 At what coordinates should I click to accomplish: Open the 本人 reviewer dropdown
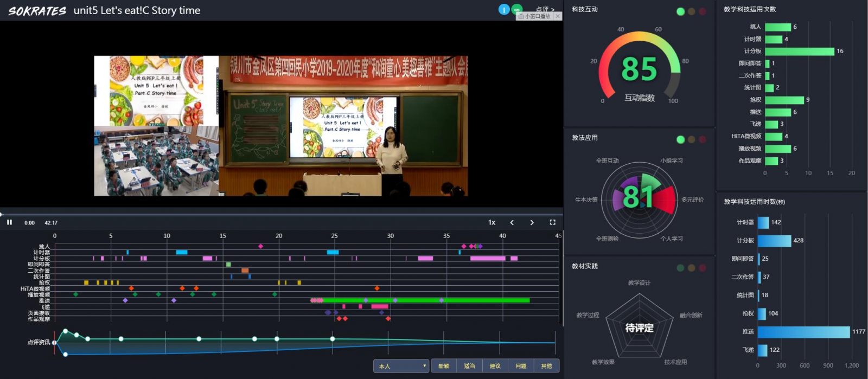[x=401, y=366]
